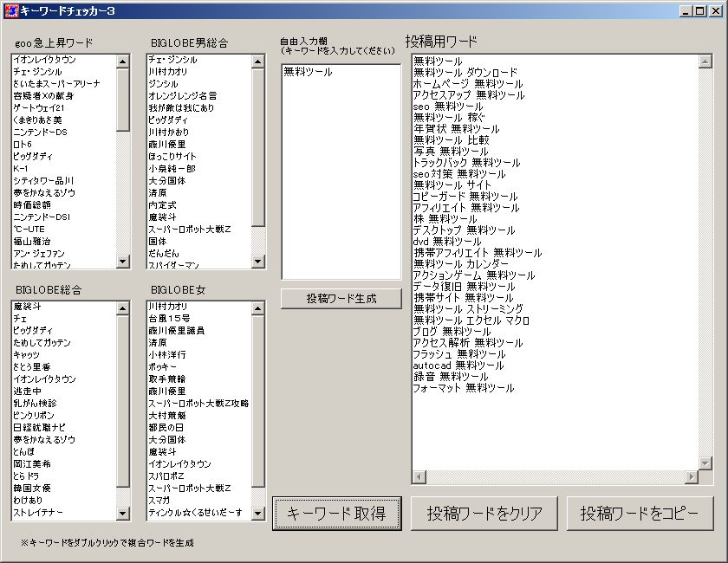Select キャッツ in BIGLOBE総合 list
The image size is (728, 563).
(27, 354)
